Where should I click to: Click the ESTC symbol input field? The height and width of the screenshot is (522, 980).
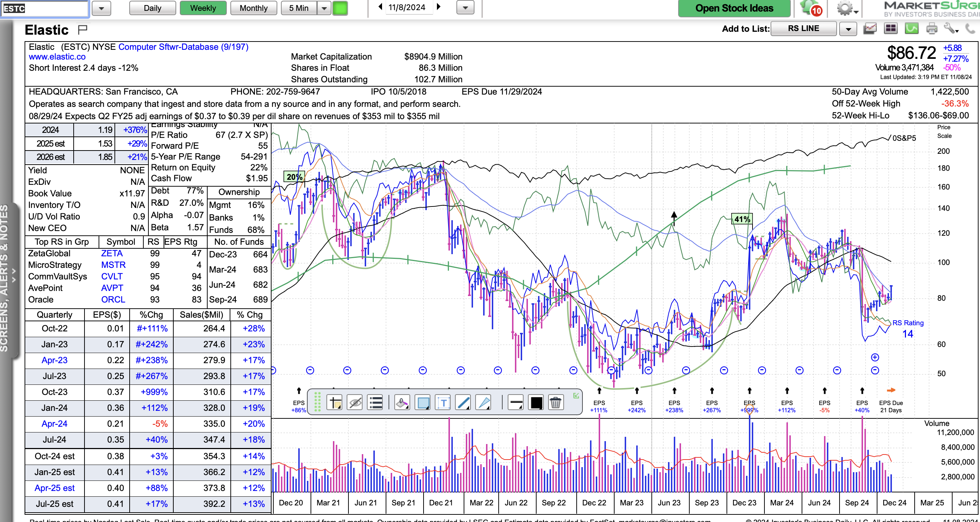(x=44, y=8)
